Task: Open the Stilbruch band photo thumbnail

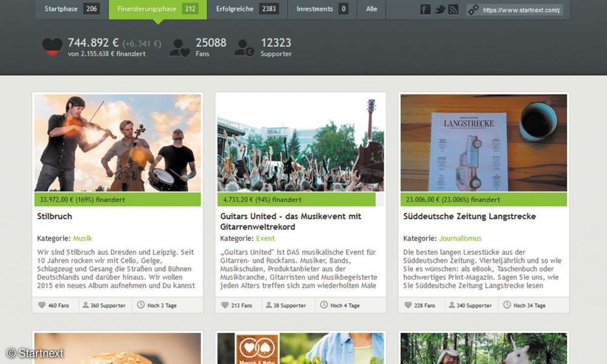Action: (x=117, y=143)
